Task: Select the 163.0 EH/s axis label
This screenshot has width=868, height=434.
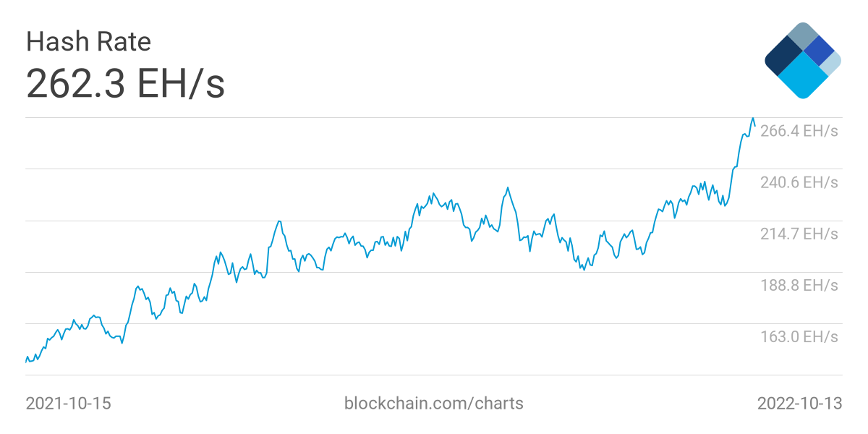Action: [799, 336]
